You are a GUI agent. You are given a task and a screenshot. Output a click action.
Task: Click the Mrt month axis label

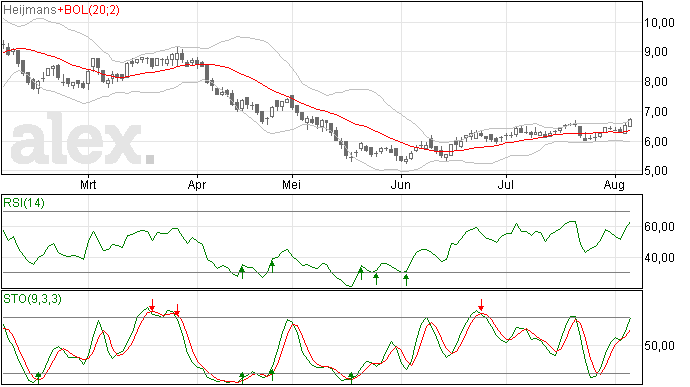tap(88, 185)
